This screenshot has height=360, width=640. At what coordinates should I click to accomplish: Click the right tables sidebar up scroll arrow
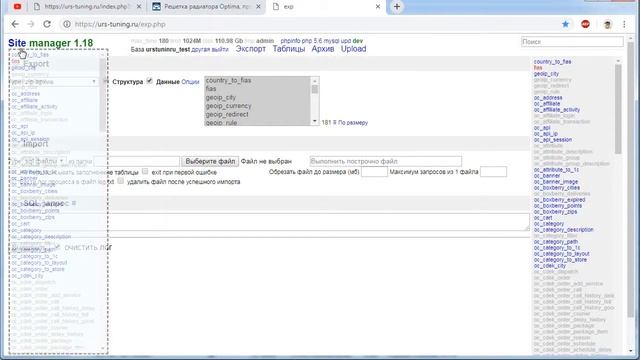618,61
